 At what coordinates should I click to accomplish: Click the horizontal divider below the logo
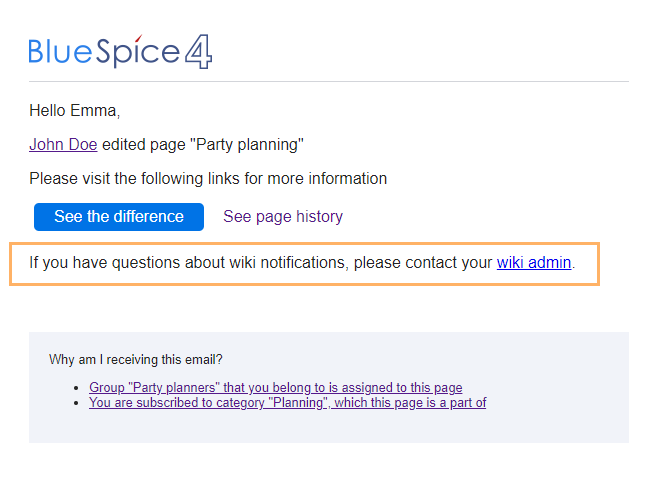click(328, 81)
